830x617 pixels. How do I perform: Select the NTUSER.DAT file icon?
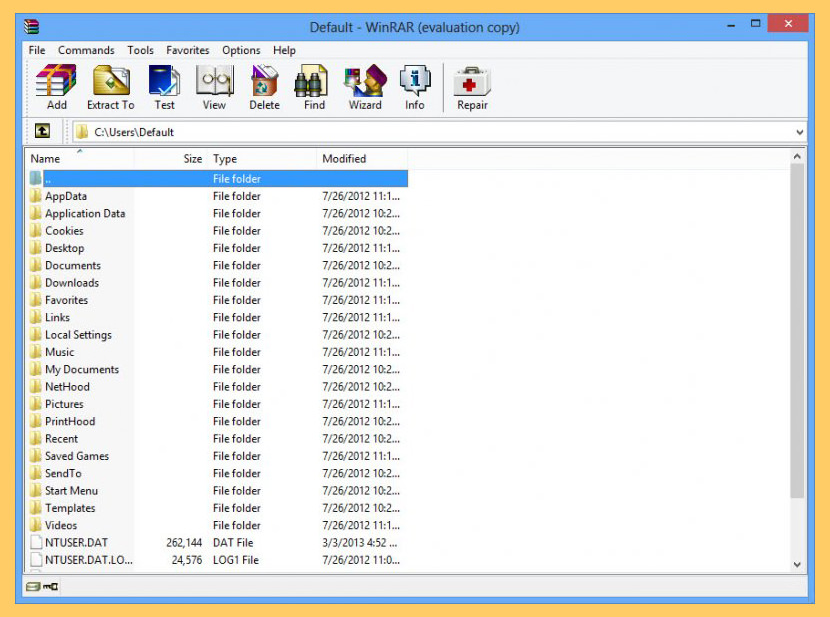(36, 542)
